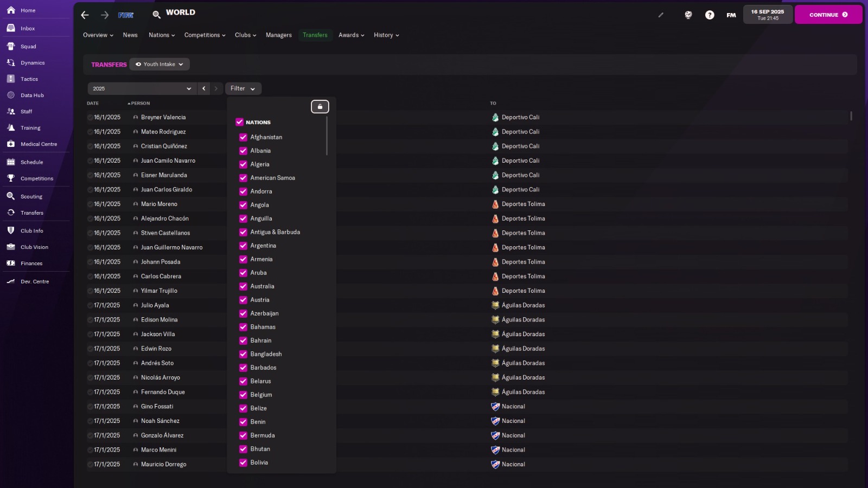This screenshot has height=488, width=868.
Task: Open the Medical Centre
Action: pos(38,144)
